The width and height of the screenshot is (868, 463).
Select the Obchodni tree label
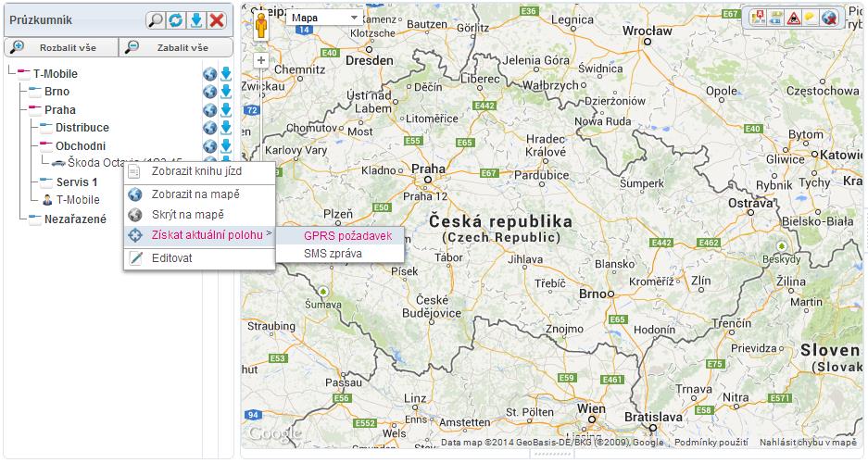tap(81, 146)
